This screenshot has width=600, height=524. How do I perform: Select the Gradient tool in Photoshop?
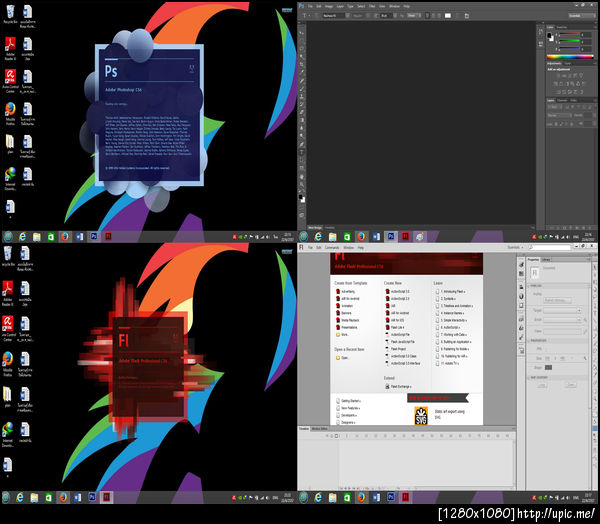tap(302, 121)
